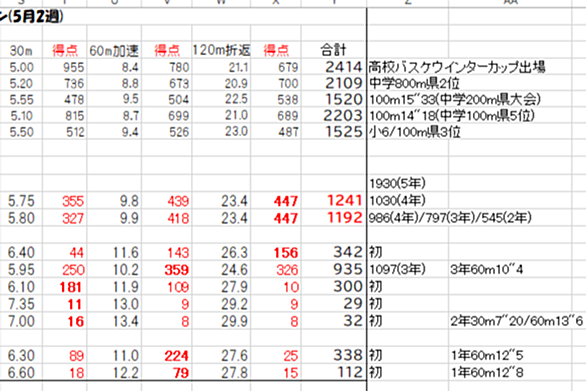This screenshot has width=586, height=391.
Task: Select the total cell 1525
Action: [x=344, y=132]
